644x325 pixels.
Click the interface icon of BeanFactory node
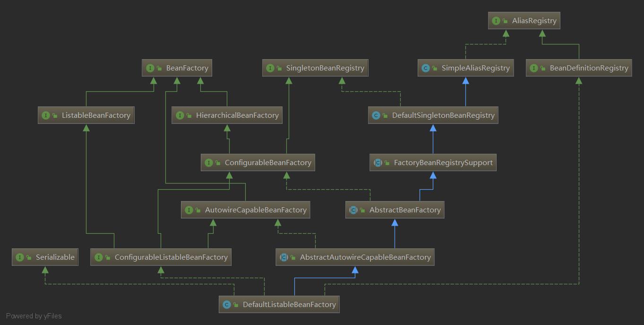point(150,68)
